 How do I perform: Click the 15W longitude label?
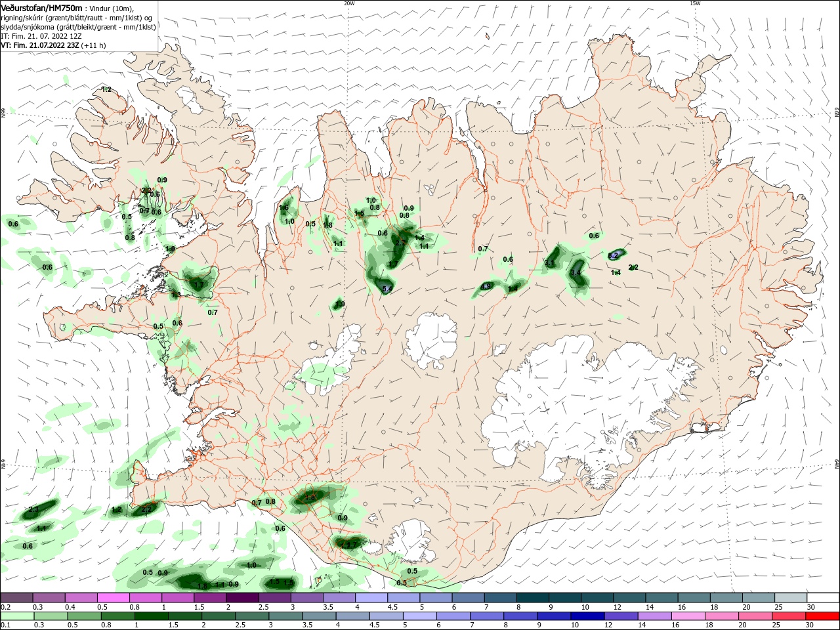coord(695,3)
